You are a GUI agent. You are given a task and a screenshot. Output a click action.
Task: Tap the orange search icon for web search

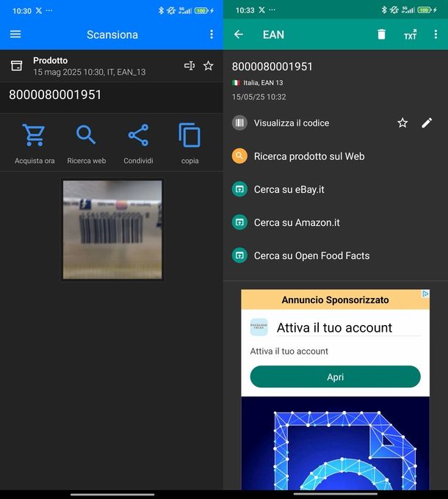239,156
